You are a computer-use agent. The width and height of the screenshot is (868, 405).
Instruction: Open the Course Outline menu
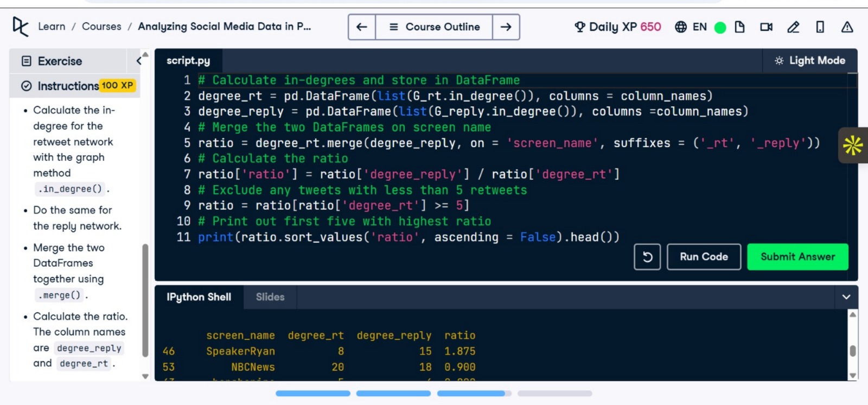click(434, 27)
